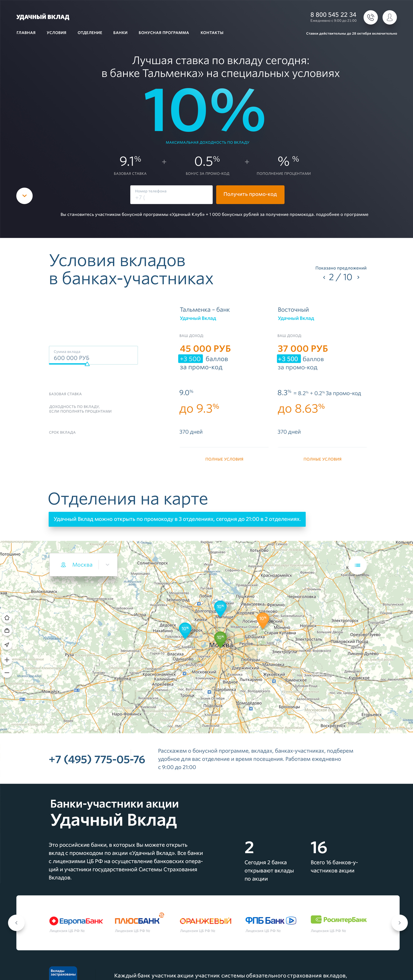Select the blue 10% marker near Долгопрудный
The width and height of the screenshot is (413, 980).
click(220, 608)
